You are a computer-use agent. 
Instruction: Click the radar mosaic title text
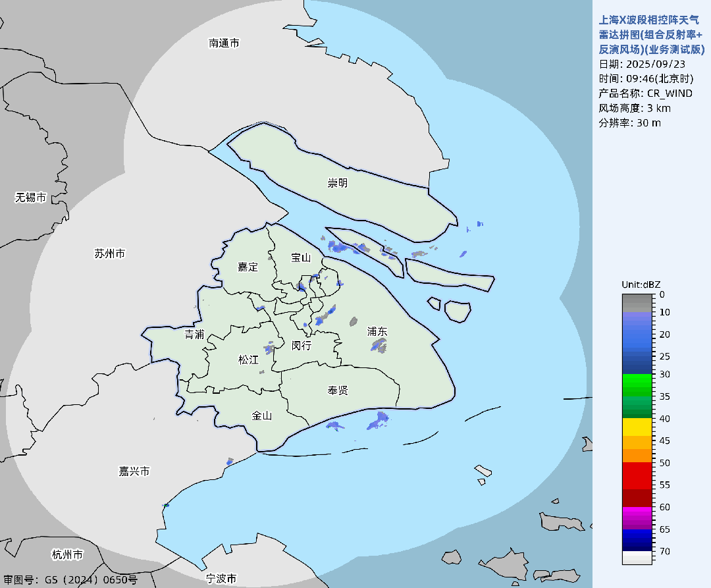point(648,35)
